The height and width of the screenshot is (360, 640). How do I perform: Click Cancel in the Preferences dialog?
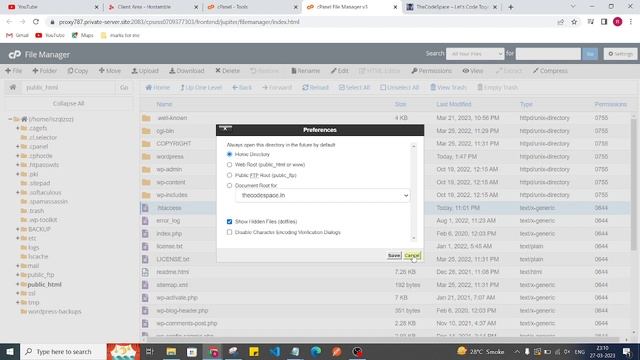point(412,256)
